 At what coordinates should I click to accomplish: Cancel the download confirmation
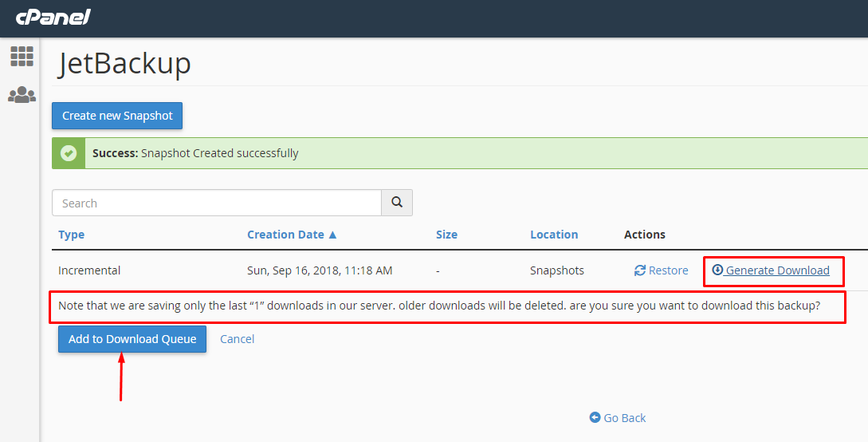click(237, 339)
